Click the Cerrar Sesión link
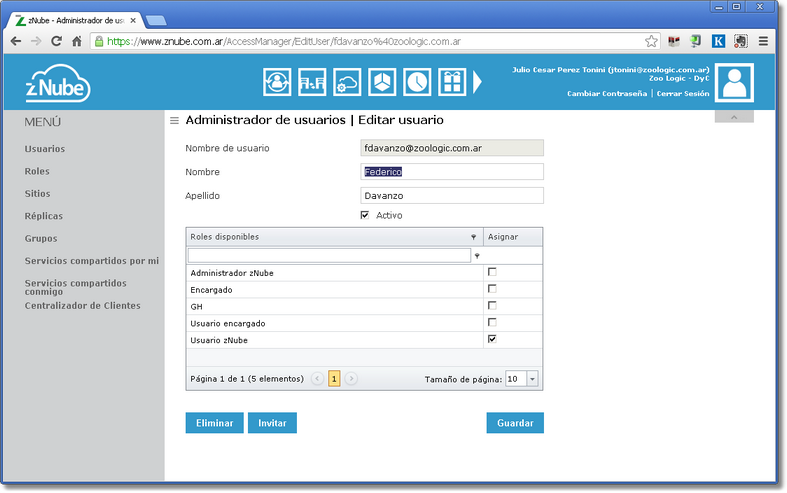The image size is (787, 493). point(683,93)
